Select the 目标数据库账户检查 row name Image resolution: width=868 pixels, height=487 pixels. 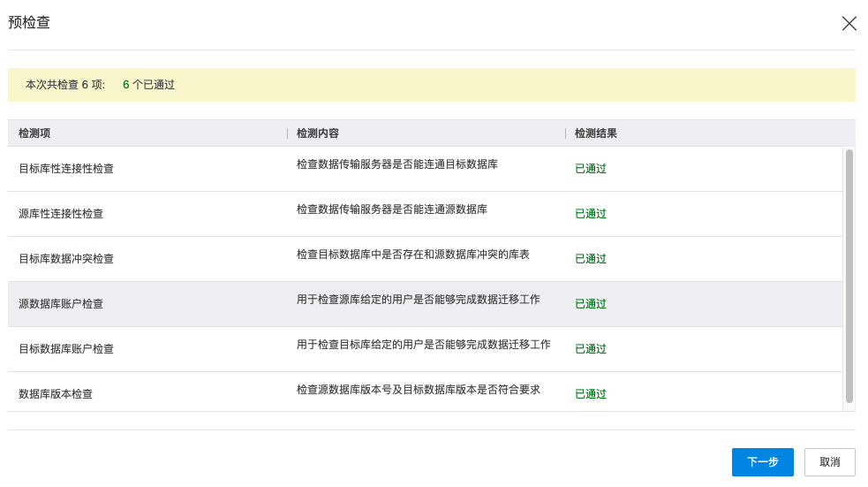point(66,349)
